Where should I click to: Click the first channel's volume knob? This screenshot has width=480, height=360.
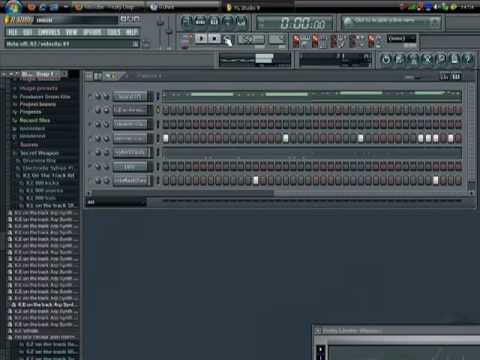[106, 97]
